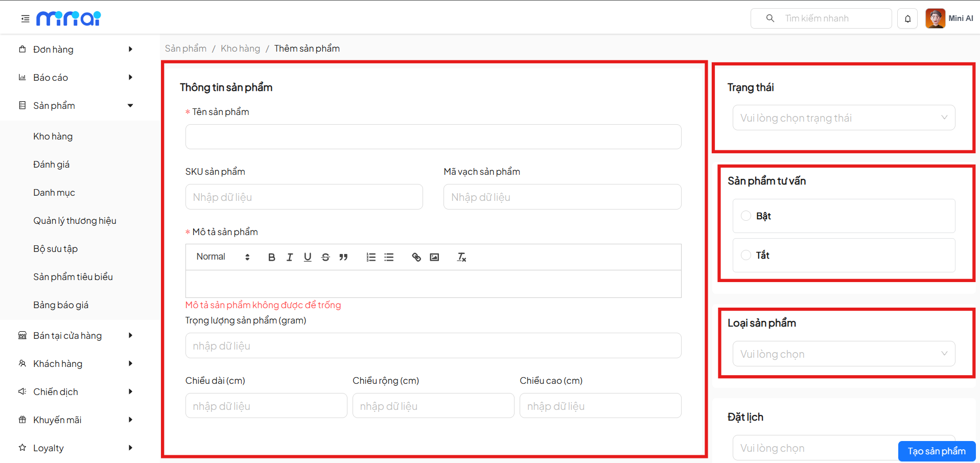Open notifications bell icon
980x463 pixels.
tap(907, 19)
